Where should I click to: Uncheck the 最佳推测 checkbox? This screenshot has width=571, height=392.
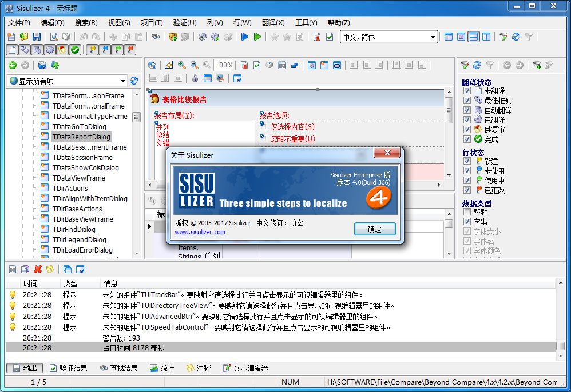(x=467, y=101)
